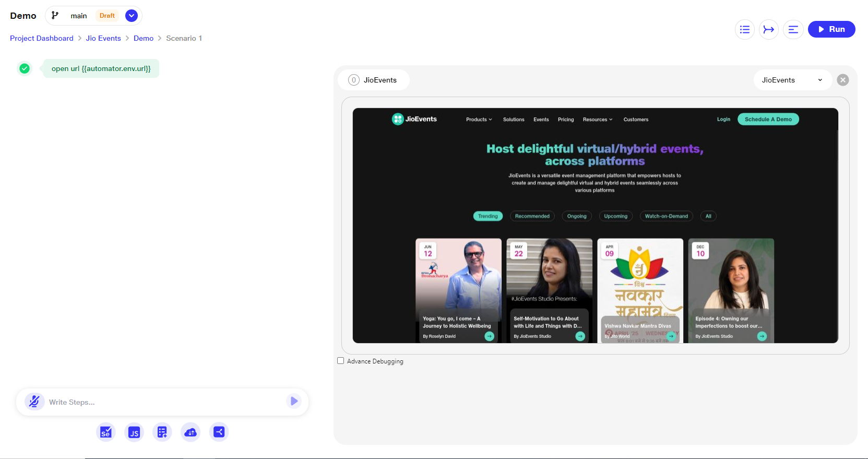Expand the branch dropdown next to Draft
This screenshot has width=868, height=459.
(132, 16)
